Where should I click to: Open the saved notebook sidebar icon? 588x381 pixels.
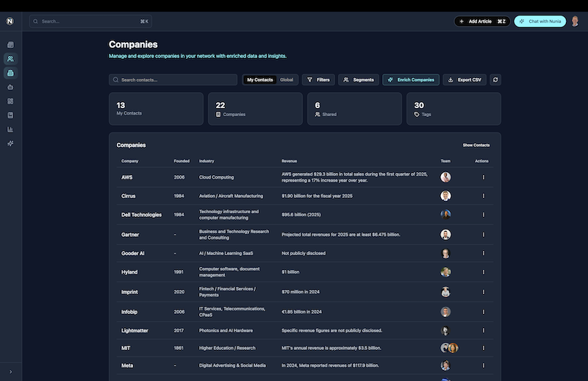[x=10, y=115]
